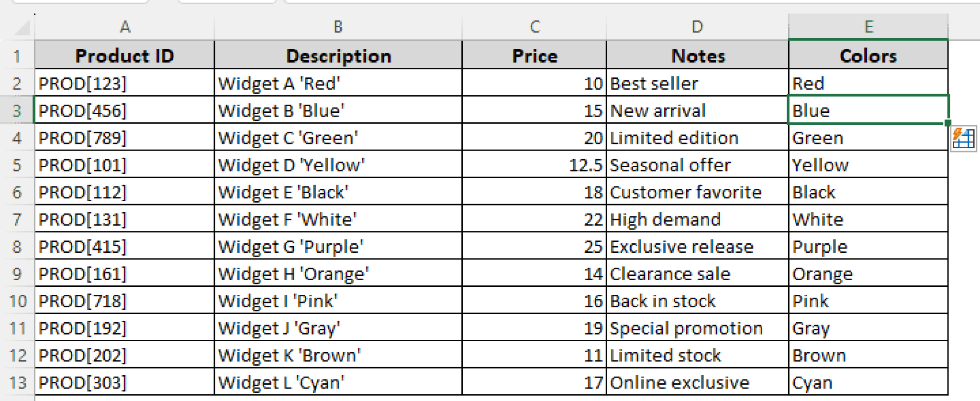Click the Best seller note cell
The width and height of the screenshot is (980, 401).
coord(697,83)
